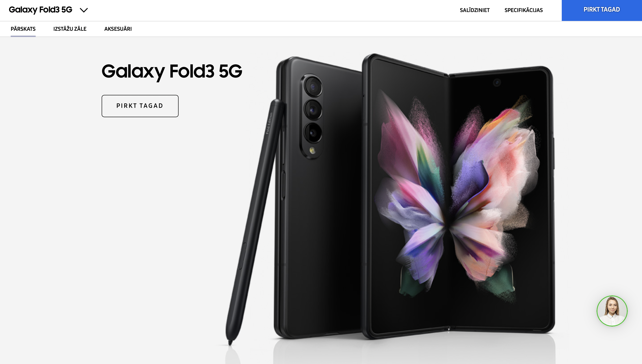Click the LED flash below the camera lenses
Viewport: 642px width, 364px height.
coord(312,150)
